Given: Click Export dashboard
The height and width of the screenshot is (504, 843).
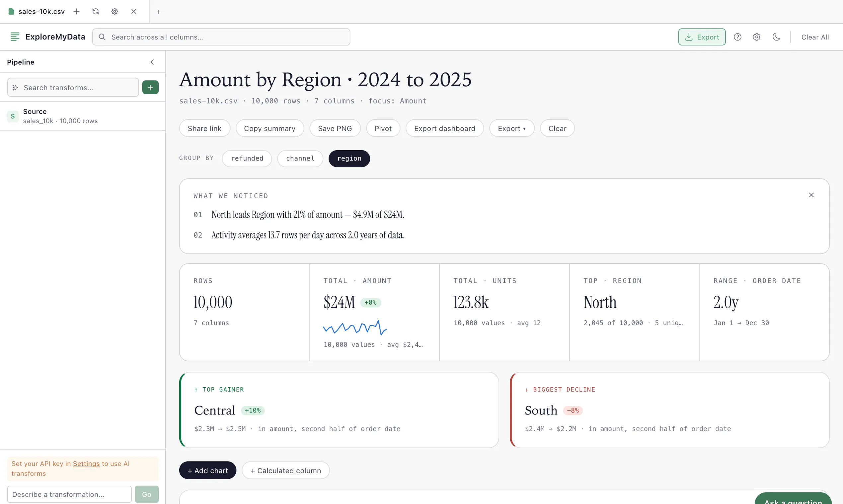Looking at the screenshot, I should point(444,128).
